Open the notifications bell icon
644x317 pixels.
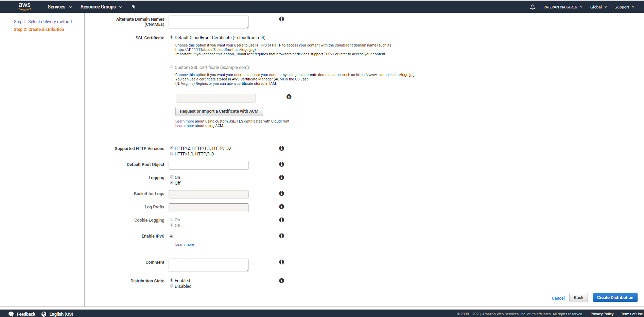pos(532,7)
